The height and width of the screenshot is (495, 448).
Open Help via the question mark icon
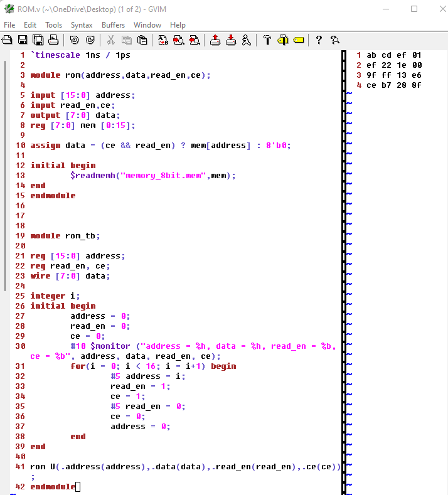pyautogui.click(x=319, y=40)
